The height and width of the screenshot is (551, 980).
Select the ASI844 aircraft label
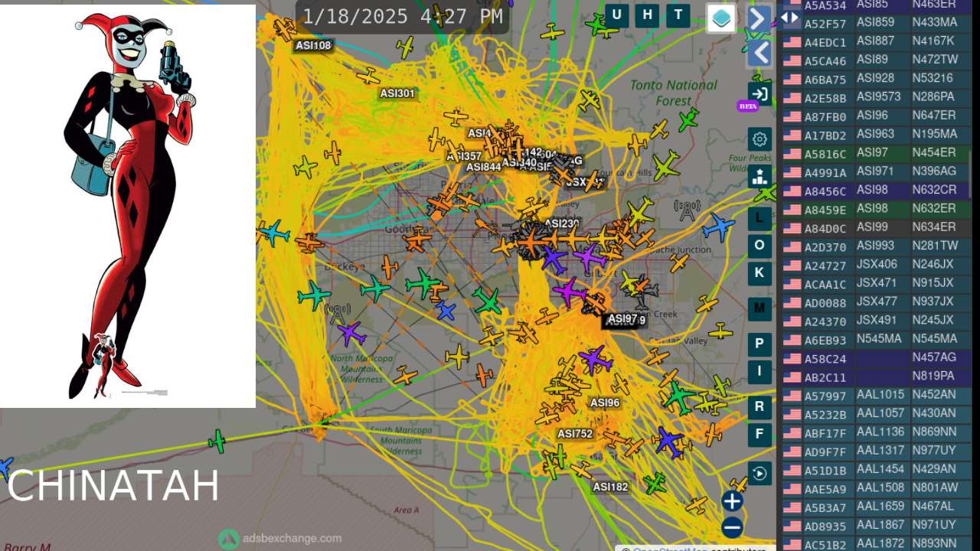click(x=483, y=168)
